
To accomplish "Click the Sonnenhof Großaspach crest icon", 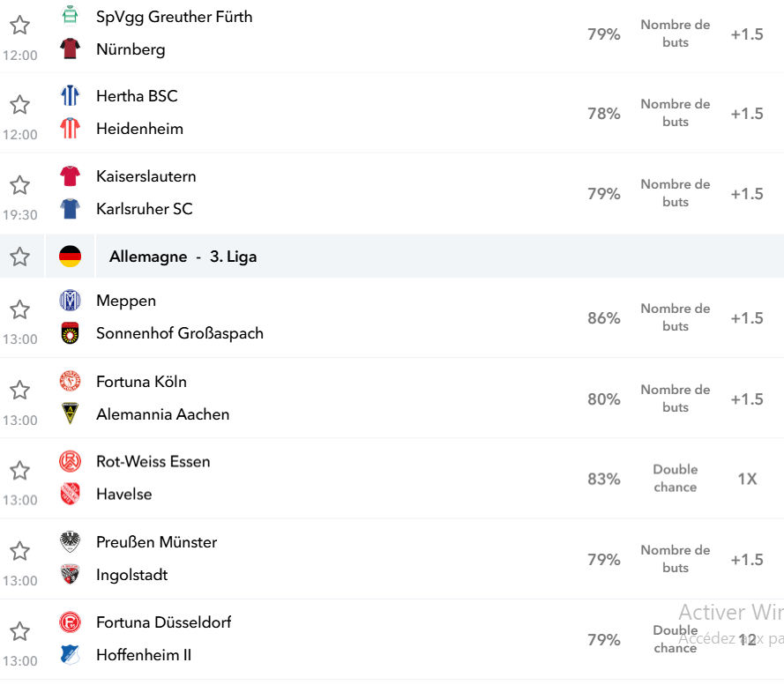I will coord(70,333).
